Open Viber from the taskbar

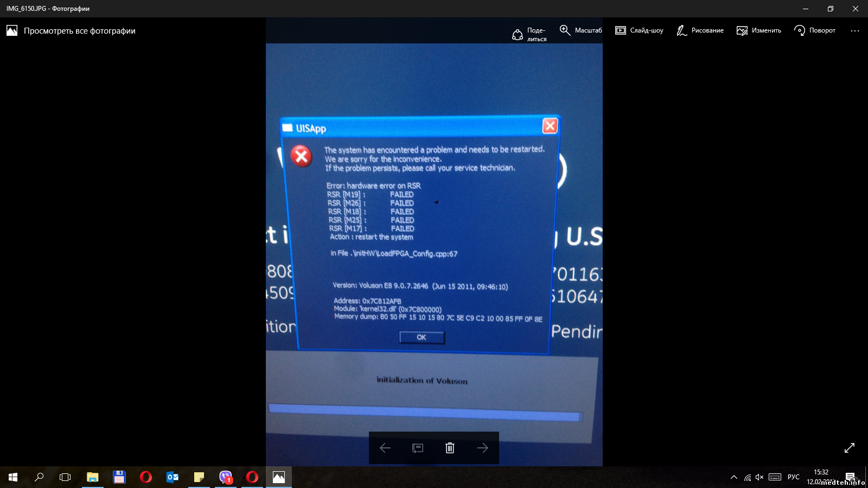pos(226,477)
